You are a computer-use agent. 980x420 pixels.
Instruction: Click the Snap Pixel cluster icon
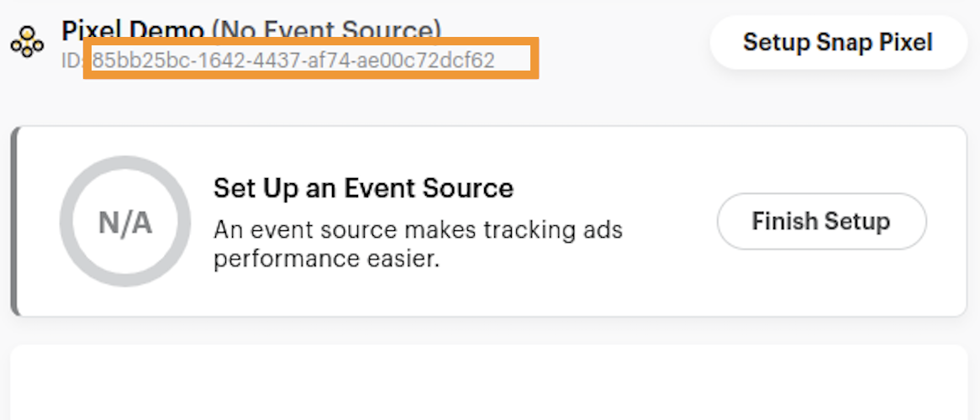[27, 41]
